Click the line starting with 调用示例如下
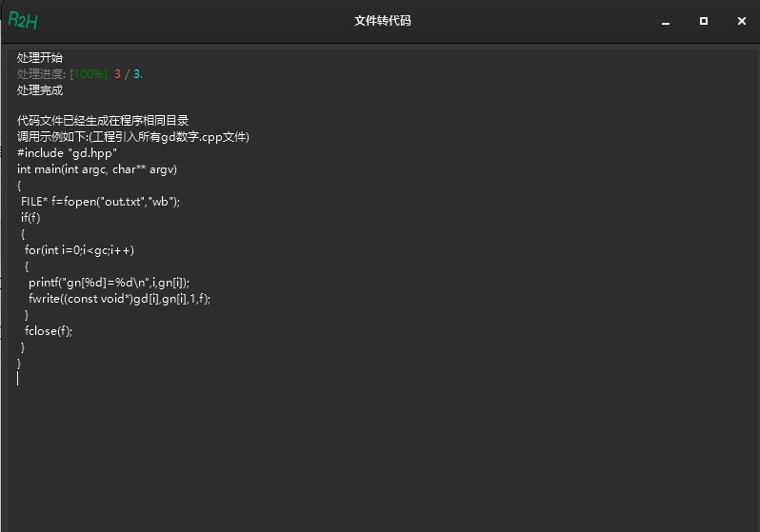Viewport: 760px width, 532px height. point(132,137)
